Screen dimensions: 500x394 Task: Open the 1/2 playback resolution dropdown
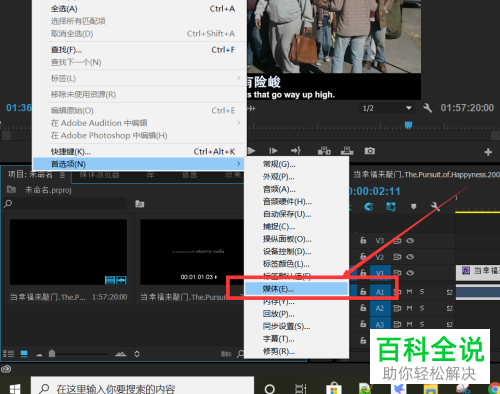click(387, 108)
